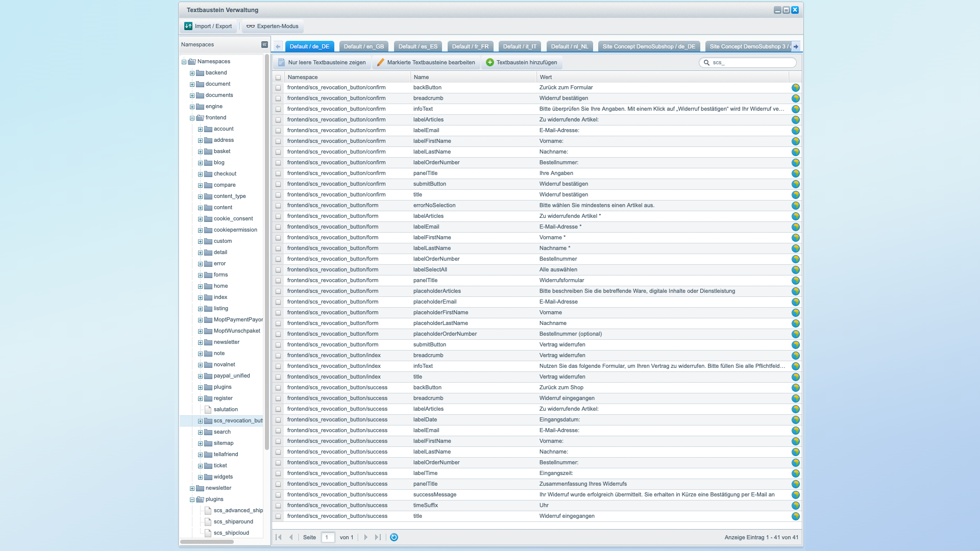Check the checkbox for the successMessage row
980x551 pixels.
click(278, 495)
